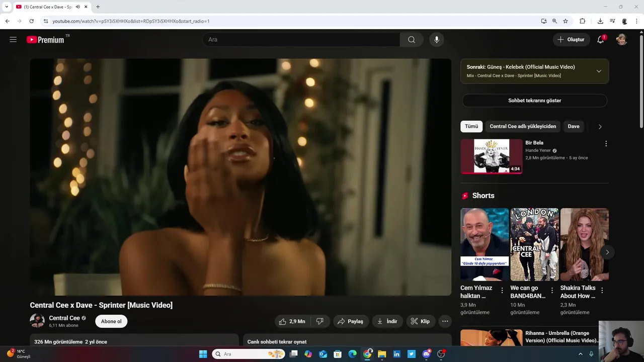Viewport: 644px width, 362px height.
Task: Show next filter chips arrow
Action: pos(600,127)
